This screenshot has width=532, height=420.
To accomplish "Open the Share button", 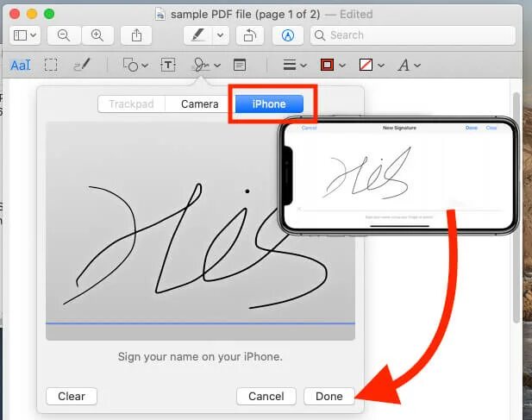I will click(x=136, y=35).
